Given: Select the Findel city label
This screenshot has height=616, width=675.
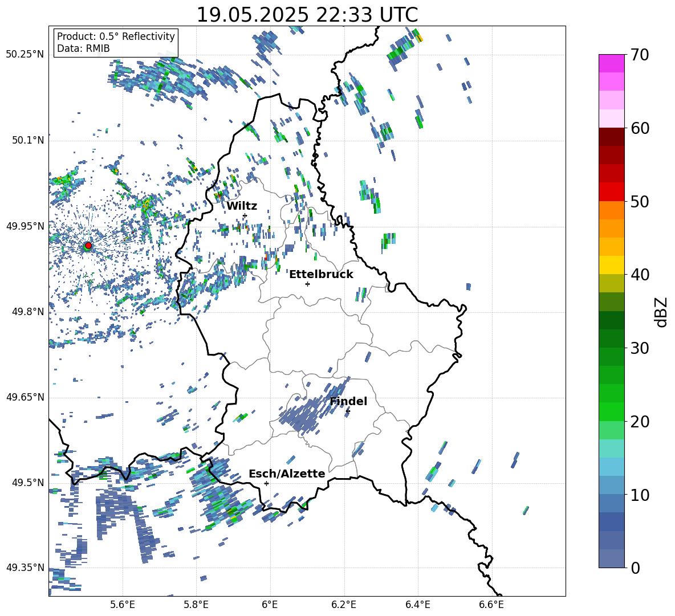Looking at the screenshot, I should pyautogui.click(x=348, y=401).
